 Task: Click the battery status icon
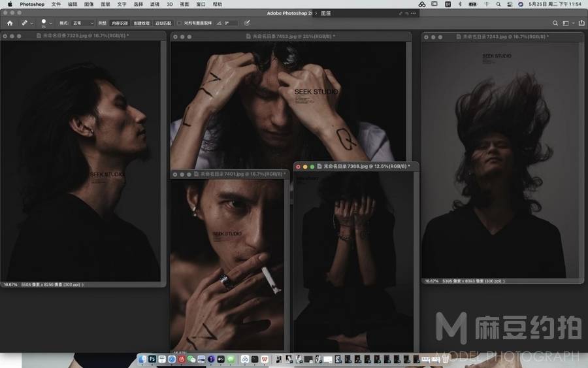(472, 4)
